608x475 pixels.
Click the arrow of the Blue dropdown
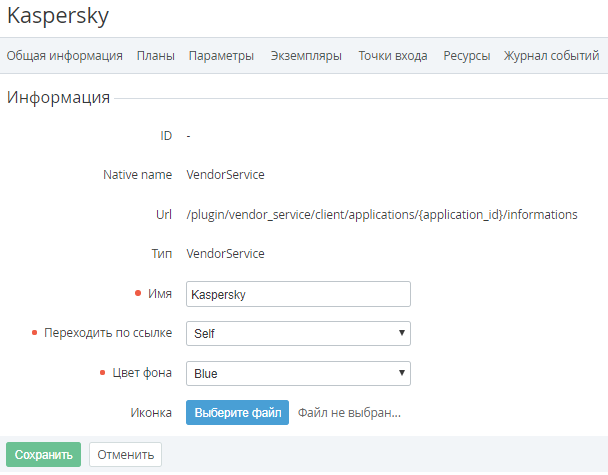[402, 373]
